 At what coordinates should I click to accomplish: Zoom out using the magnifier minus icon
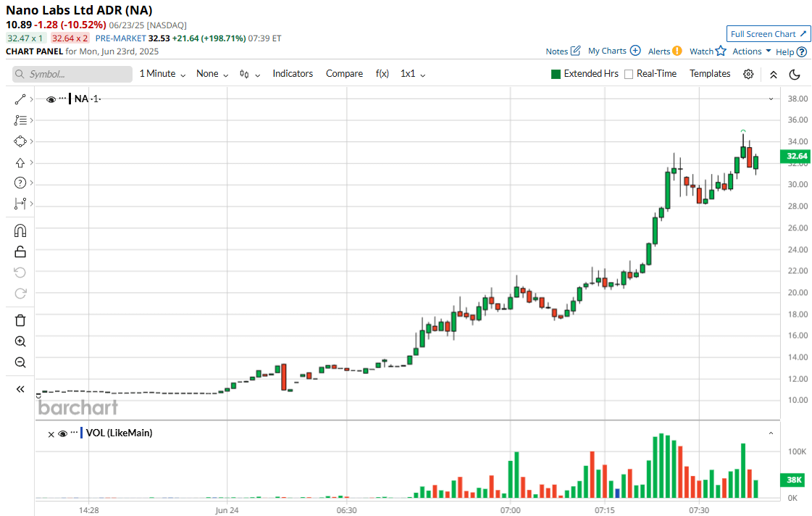click(x=20, y=362)
